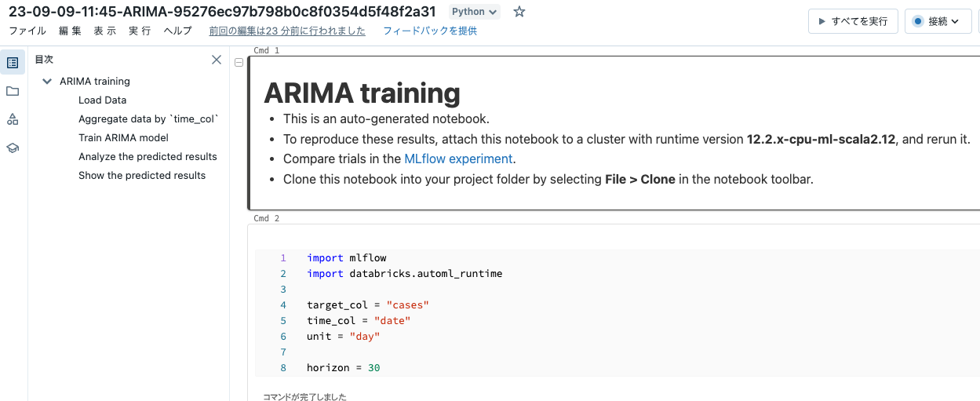The image size is (980, 401).
Task: Star the notebook as favorite
Action: pos(519,12)
